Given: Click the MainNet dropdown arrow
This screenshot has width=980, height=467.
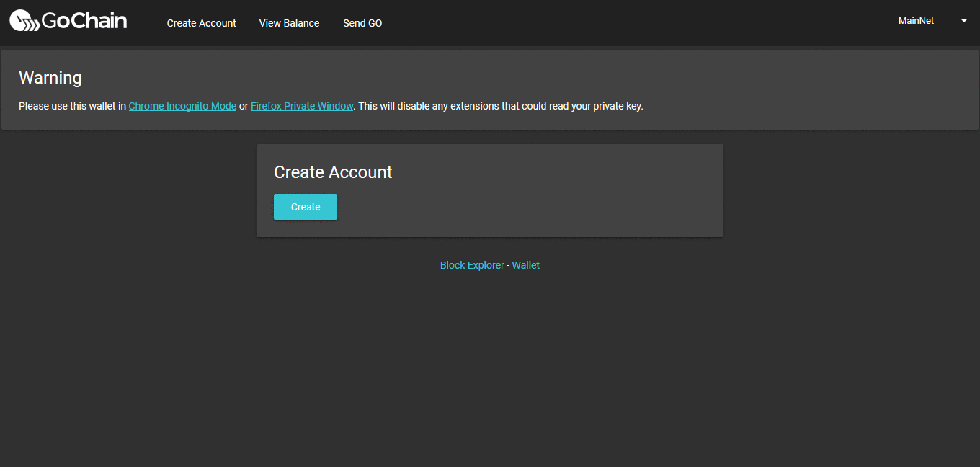Looking at the screenshot, I should coord(964,21).
